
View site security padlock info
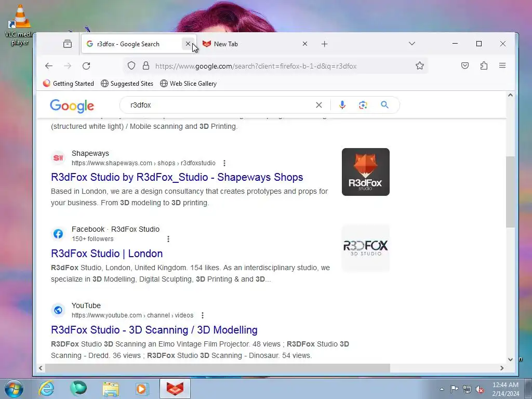click(x=146, y=66)
